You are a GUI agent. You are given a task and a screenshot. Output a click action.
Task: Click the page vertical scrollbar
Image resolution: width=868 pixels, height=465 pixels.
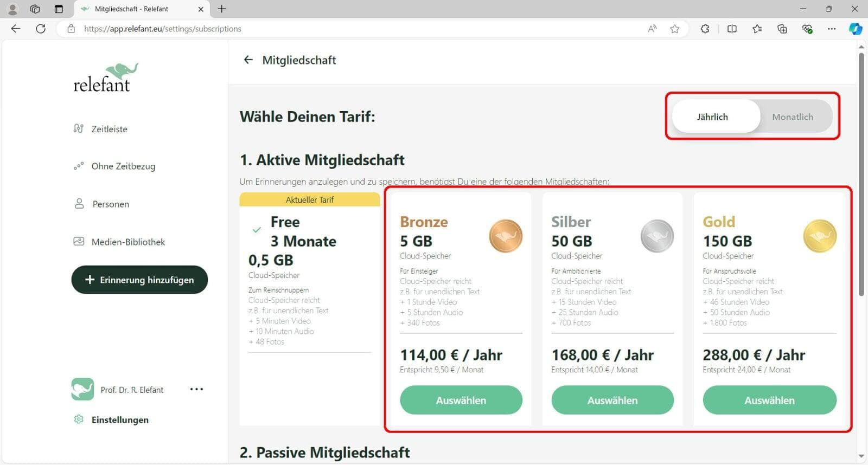pos(861,173)
